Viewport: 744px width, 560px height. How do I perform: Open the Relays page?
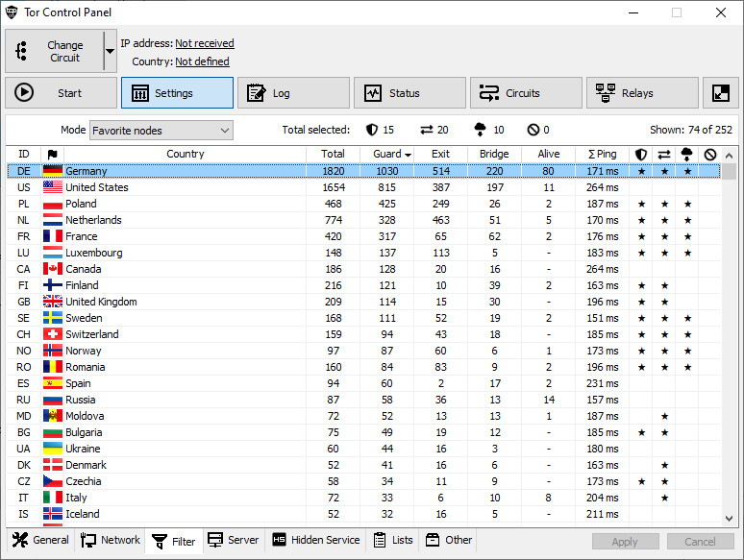[x=642, y=93]
